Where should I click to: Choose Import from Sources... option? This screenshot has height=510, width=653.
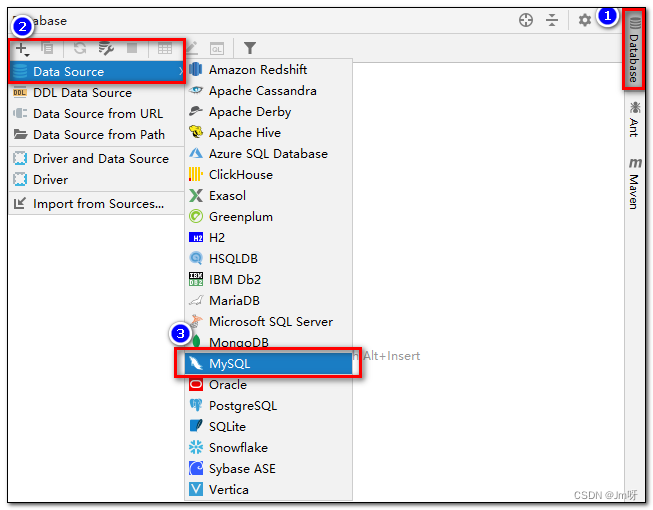pyautogui.click(x=97, y=204)
